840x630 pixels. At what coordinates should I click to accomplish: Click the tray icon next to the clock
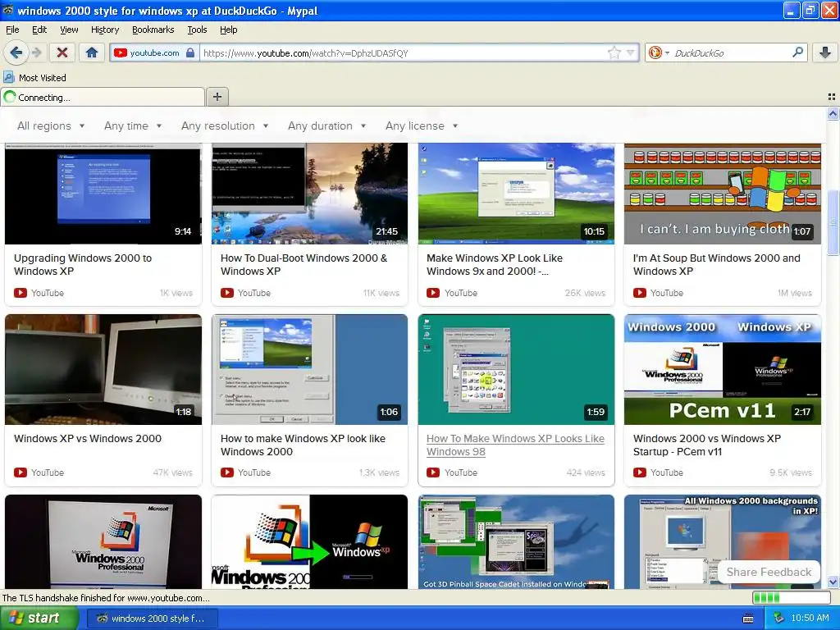(779, 619)
